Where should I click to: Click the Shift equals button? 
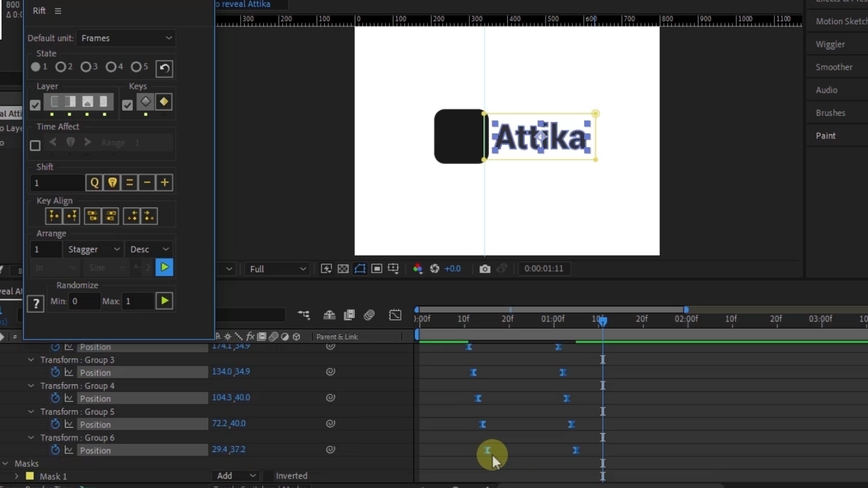point(130,182)
